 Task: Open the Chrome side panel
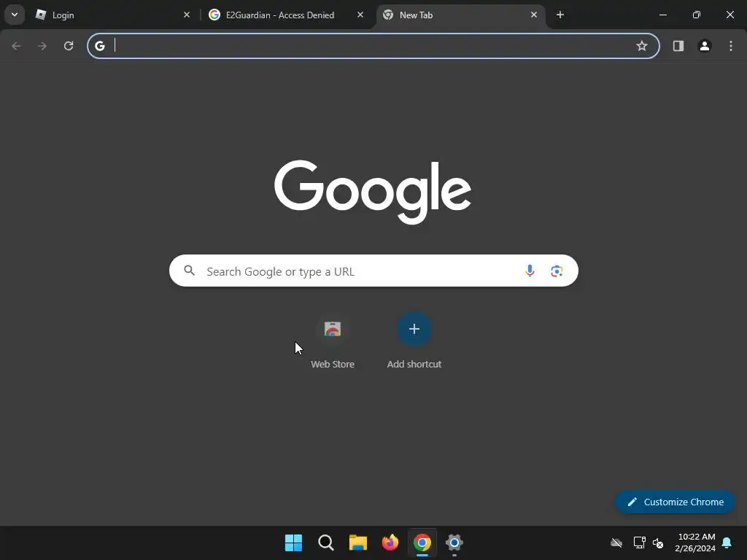pyautogui.click(x=678, y=46)
